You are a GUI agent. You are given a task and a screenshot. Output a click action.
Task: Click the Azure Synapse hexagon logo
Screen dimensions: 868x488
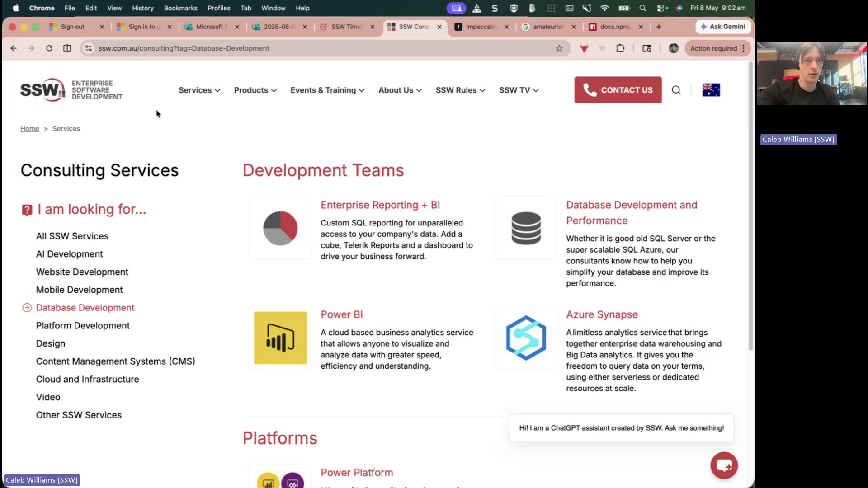point(526,338)
